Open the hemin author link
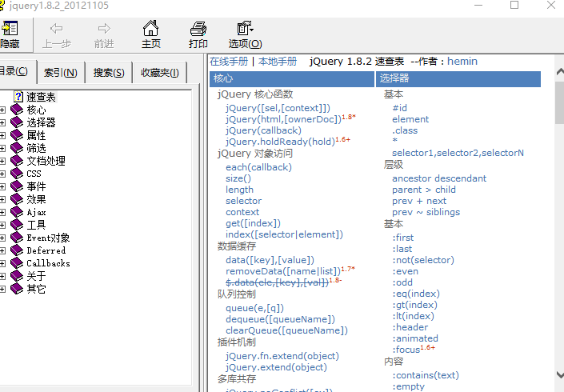The image size is (564, 392). pos(462,61)
